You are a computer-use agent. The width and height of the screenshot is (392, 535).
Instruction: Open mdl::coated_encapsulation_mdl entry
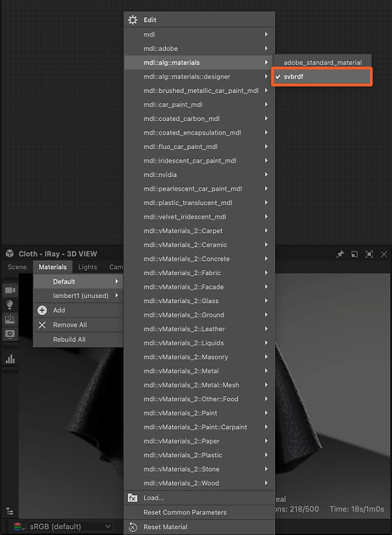[199, 133]
